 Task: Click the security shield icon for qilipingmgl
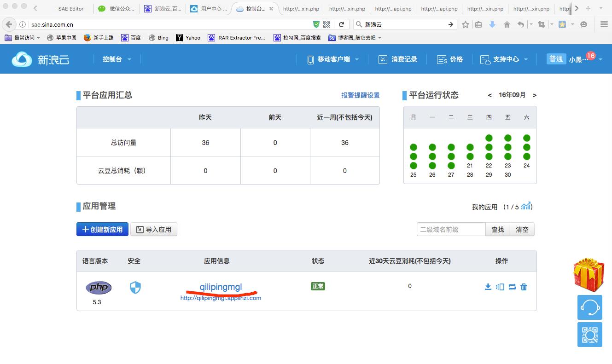pyautogui.click(x=135, y=288)
